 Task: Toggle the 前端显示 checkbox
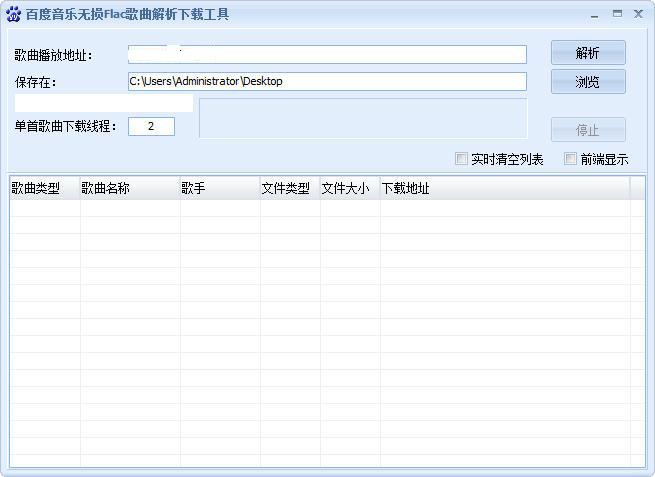coord(570,159)
